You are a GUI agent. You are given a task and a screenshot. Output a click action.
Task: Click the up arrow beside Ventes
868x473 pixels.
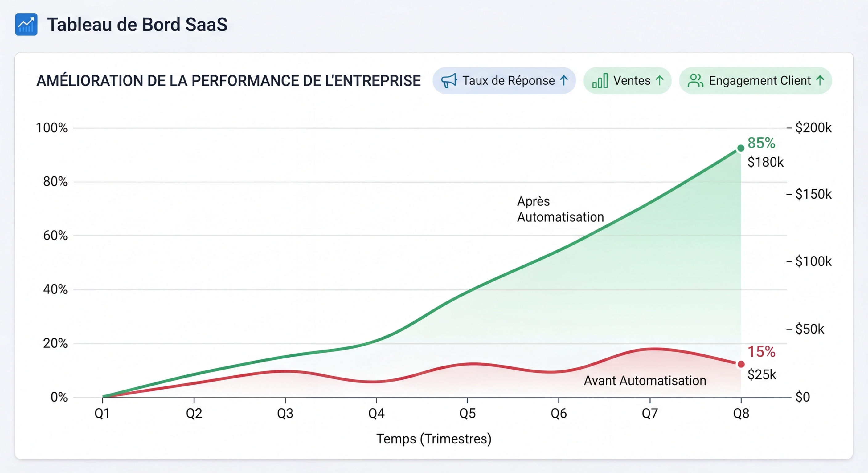(660, 80)
